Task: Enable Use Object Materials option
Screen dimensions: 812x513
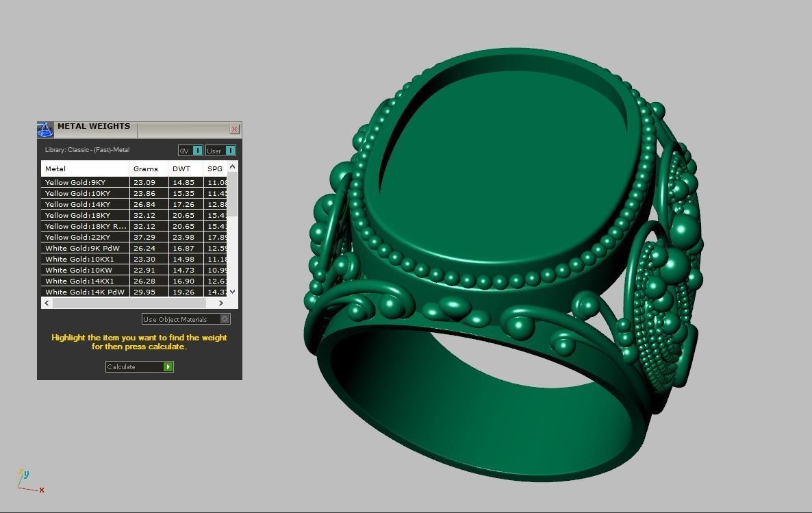Action: click(186, 319)
